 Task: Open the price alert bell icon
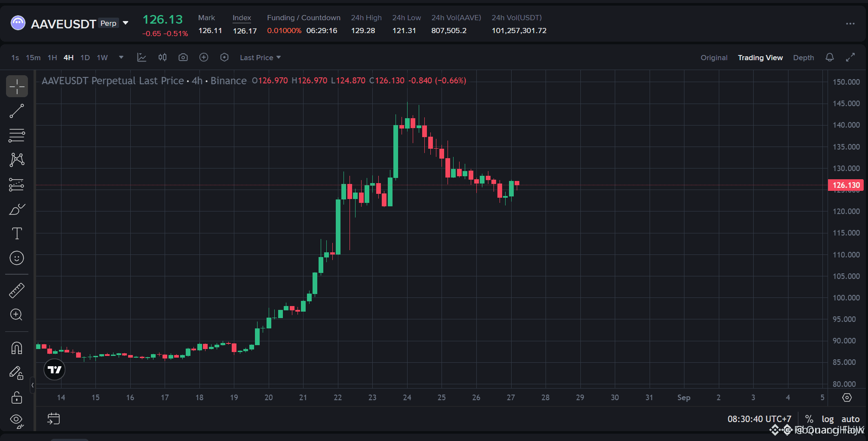pyautogui.click(x=830, y=57)
